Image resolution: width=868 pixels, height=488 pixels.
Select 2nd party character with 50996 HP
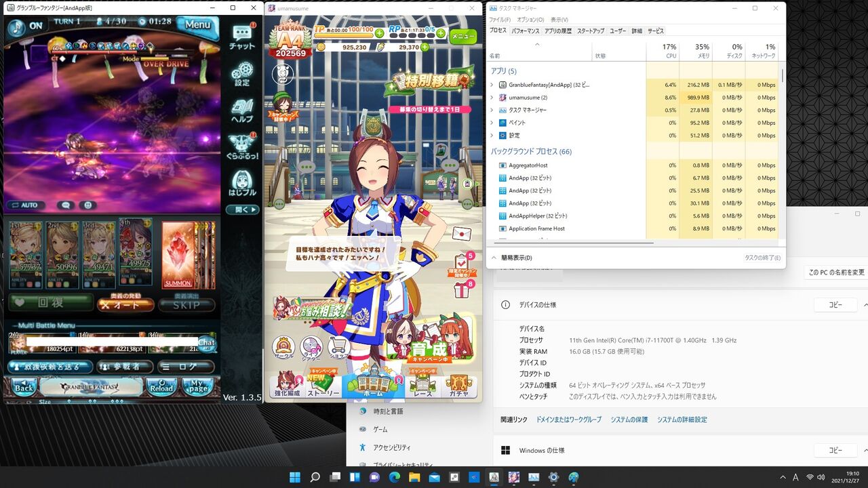pos(62,254)
